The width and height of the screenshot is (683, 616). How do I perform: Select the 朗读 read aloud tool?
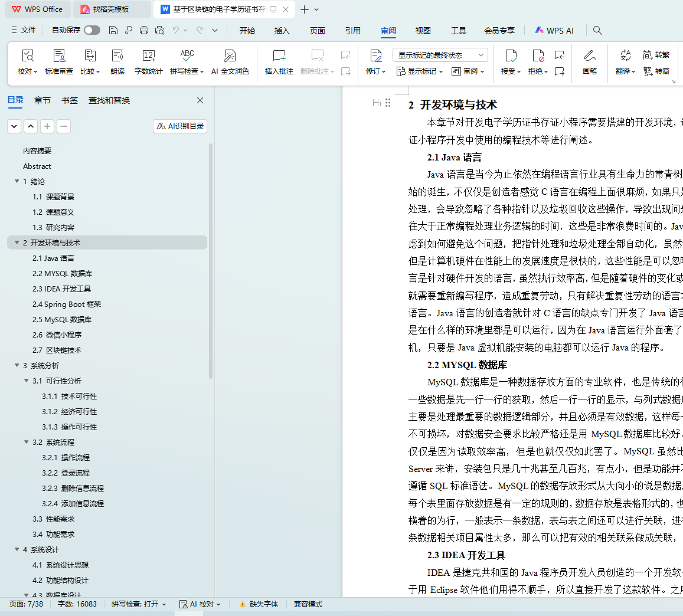coord(117,56)
